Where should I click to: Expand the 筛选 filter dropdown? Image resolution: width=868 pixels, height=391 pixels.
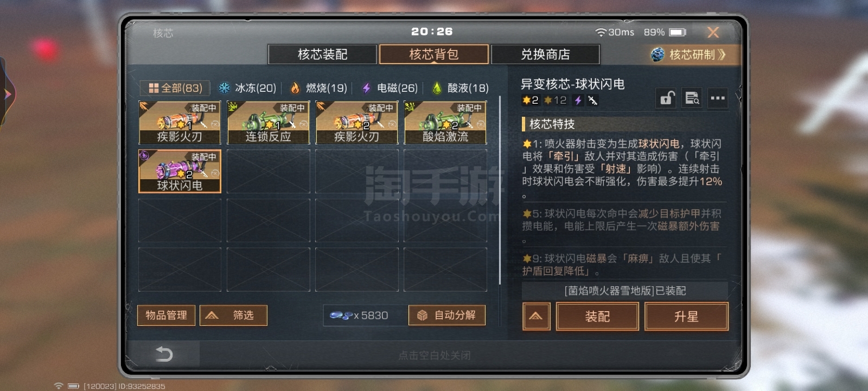[233, 316]
